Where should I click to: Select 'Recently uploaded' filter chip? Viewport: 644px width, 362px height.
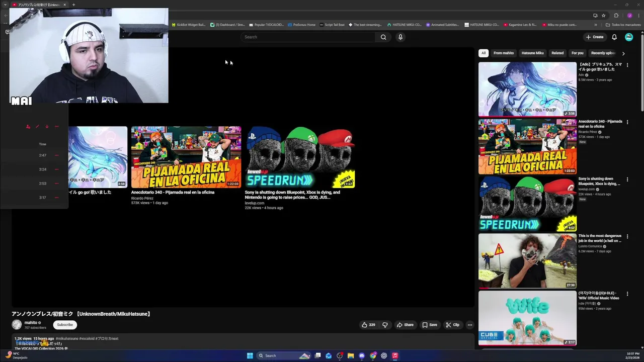pos(603,53)
